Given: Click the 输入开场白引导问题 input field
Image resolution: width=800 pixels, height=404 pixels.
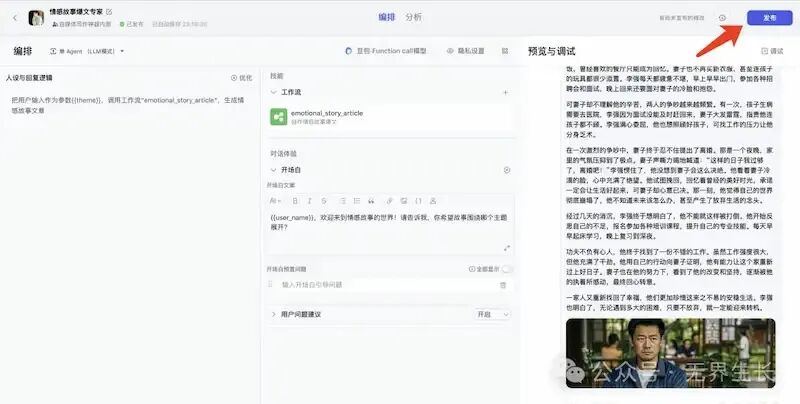Looking at the screenshot, I should point(387,285).
